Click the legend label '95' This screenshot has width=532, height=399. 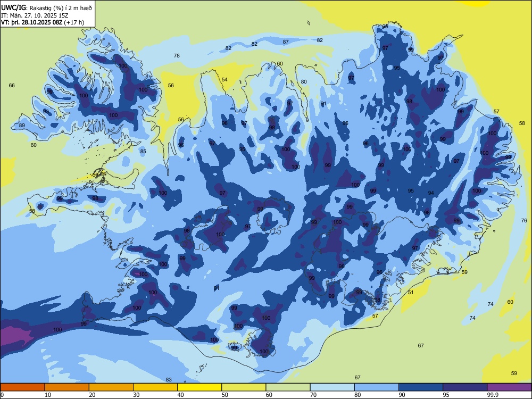pyautogui.click(x=446, y=395)
